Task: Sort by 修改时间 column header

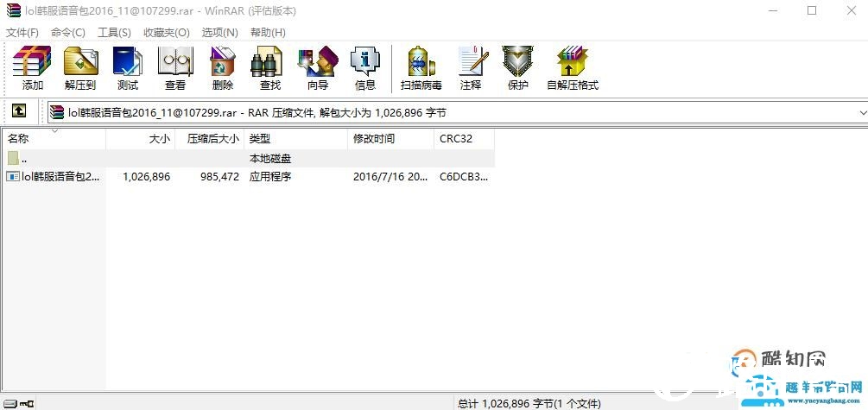Action: click(x=391, y=139)
